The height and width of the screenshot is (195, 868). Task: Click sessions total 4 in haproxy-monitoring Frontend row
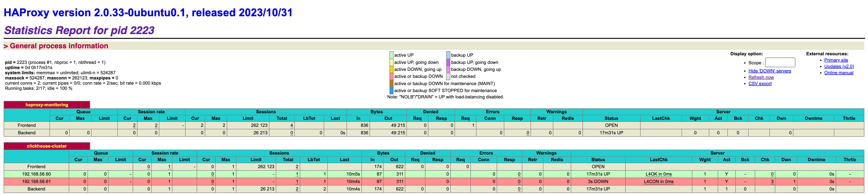[291, 125]
